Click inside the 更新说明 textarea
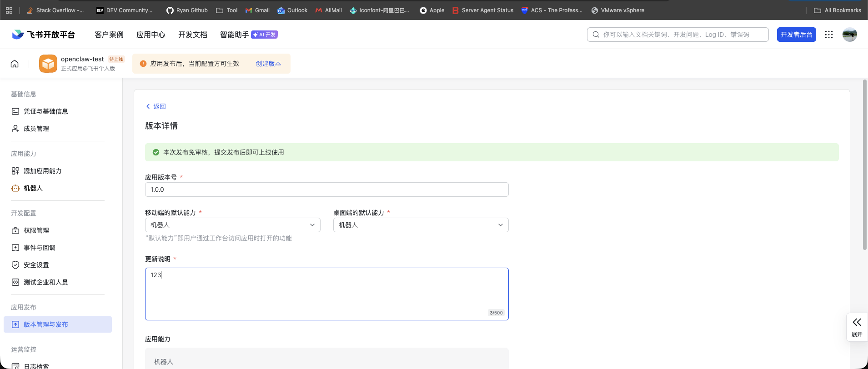The width and height of the screenshot is (868, 369). 327,294
